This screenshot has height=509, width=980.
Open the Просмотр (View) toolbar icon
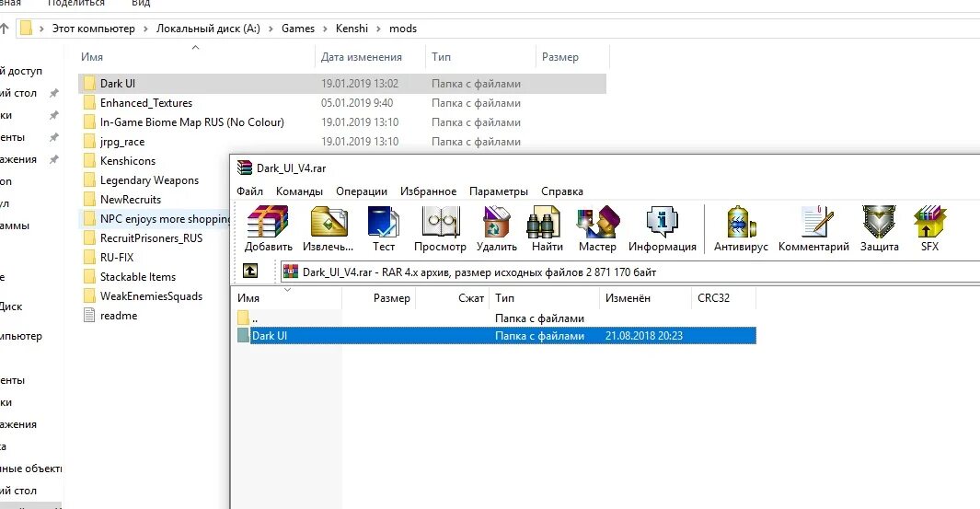pos(440,221)
